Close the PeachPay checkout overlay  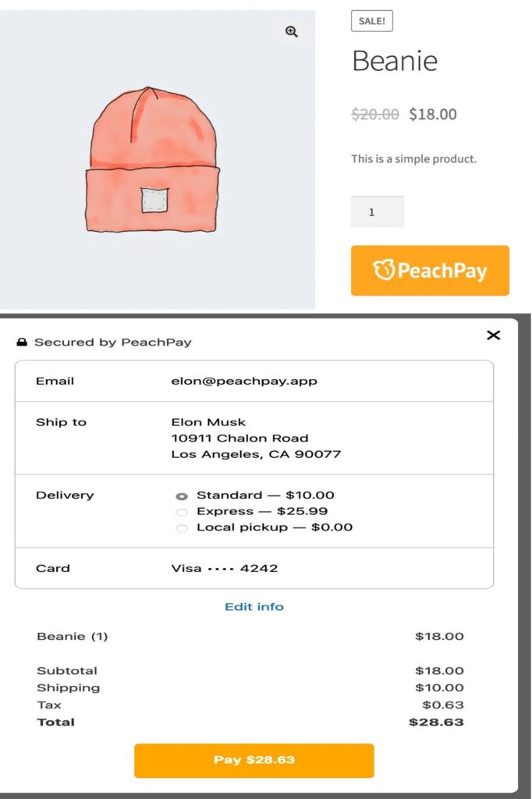(x=493, y=335)
